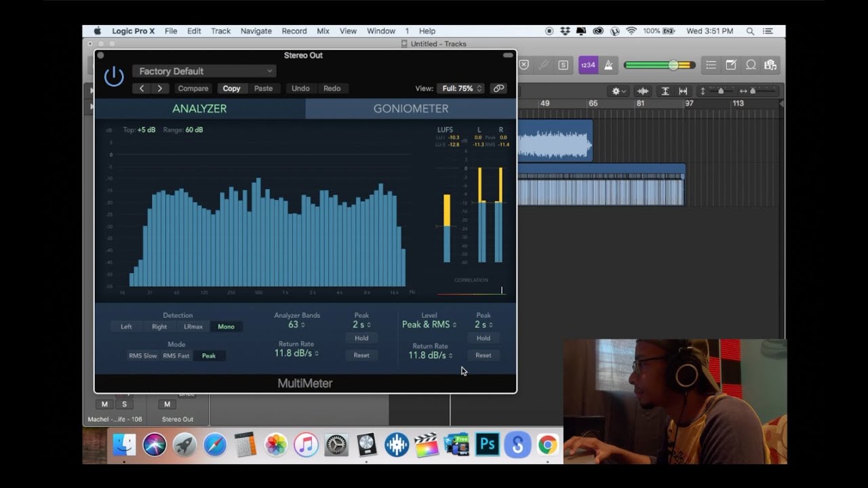
Task: Open the Apple menu
Action: 97,31
